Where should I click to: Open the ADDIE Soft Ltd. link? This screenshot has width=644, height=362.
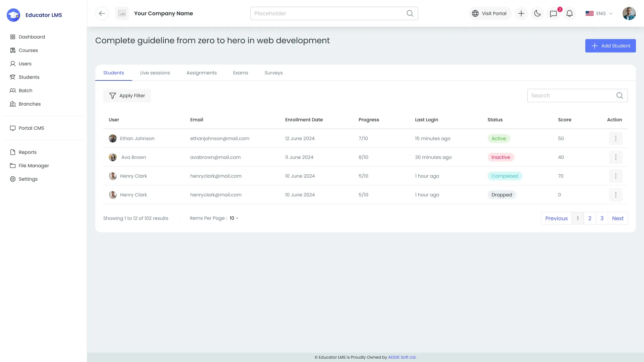[x=402, y=357]
